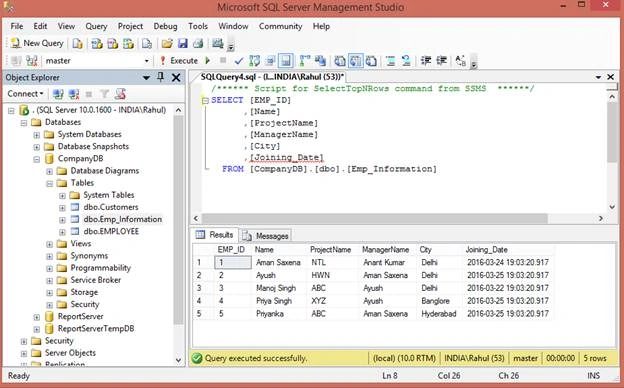
Task: Select the SQLQuery4.sql document tab
Action: pos(272,77)
